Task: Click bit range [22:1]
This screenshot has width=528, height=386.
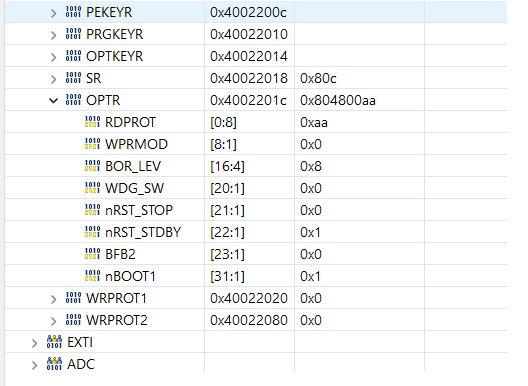Action: 228,232
